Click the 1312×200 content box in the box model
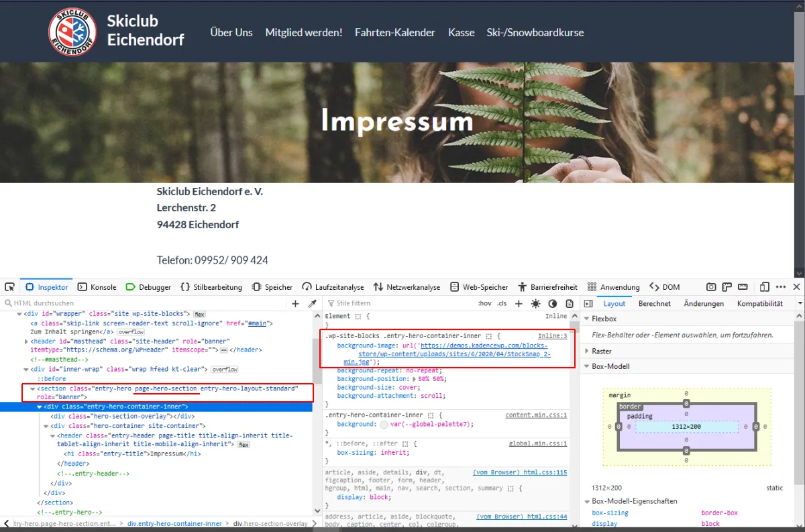The image size is (805, 532). (x=687, y=427)
